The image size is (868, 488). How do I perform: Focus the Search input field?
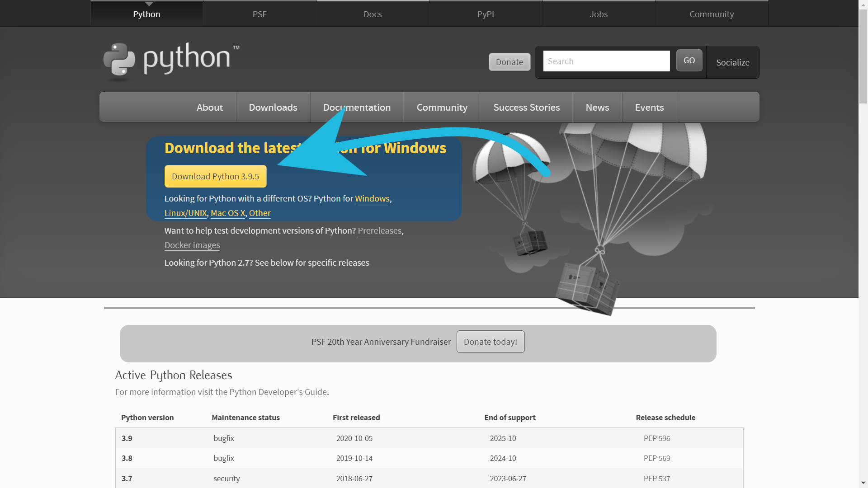(x=606, y=61)
